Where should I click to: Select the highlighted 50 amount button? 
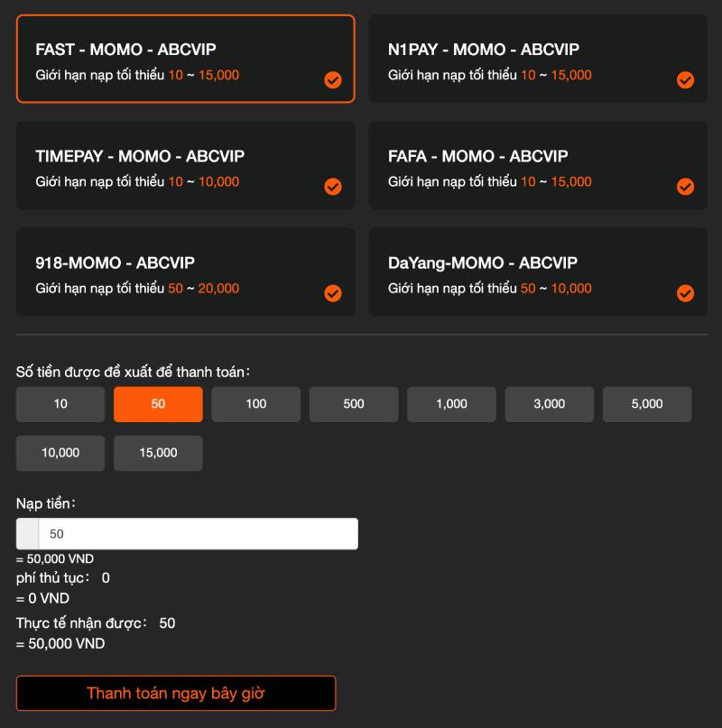pyautogui.click(x=158, y=404)
